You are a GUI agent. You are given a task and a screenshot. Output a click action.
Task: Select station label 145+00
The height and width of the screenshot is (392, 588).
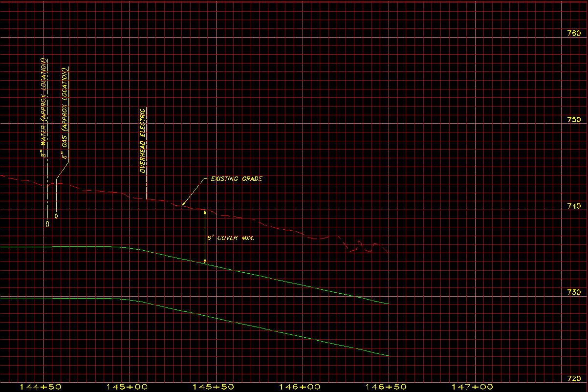pyautogui.click(x=127, y=387)
